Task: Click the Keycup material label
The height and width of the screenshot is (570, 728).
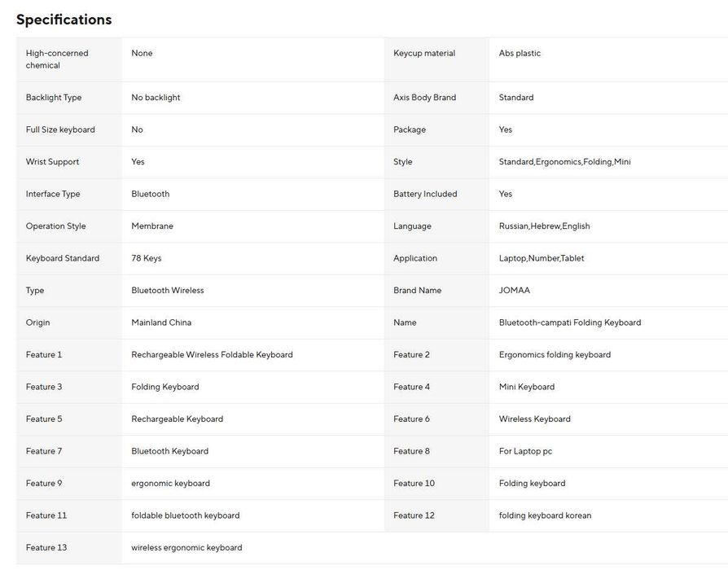Action: click(x=424, y=54)
